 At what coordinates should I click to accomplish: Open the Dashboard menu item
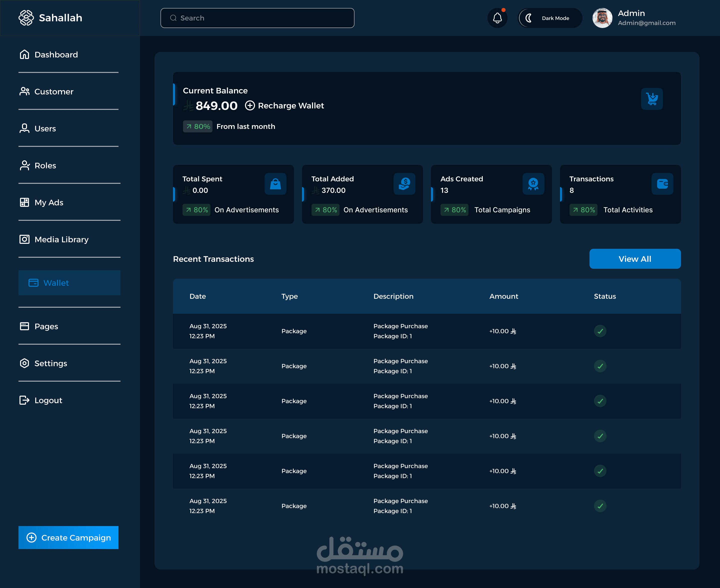[56, 54]
